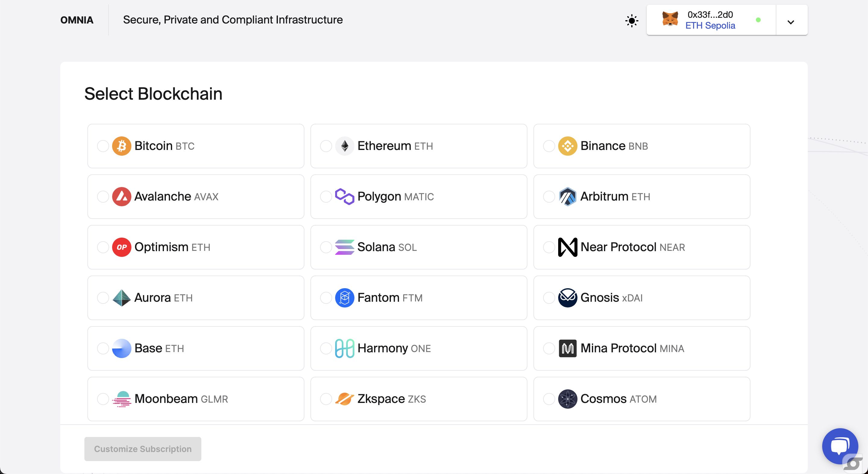Click the Cosmos ATOM logo icon
Screen dimensions: 868x474
(x=568, y=399)
